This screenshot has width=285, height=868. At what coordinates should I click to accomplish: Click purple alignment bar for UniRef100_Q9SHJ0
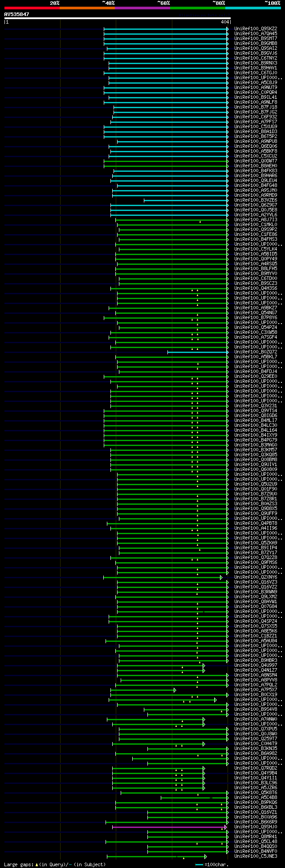[x=169, y=827]
